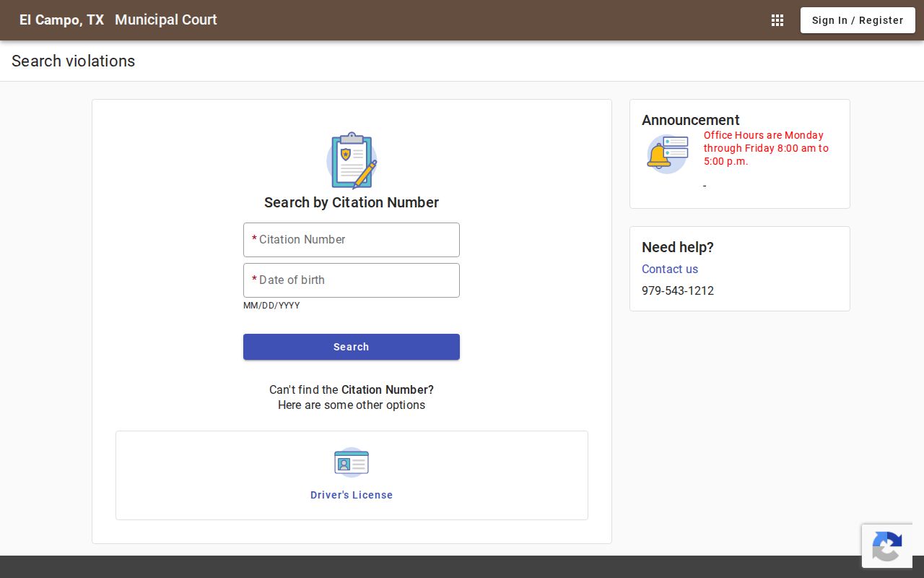Click the blue Search button

click(352, 347)
